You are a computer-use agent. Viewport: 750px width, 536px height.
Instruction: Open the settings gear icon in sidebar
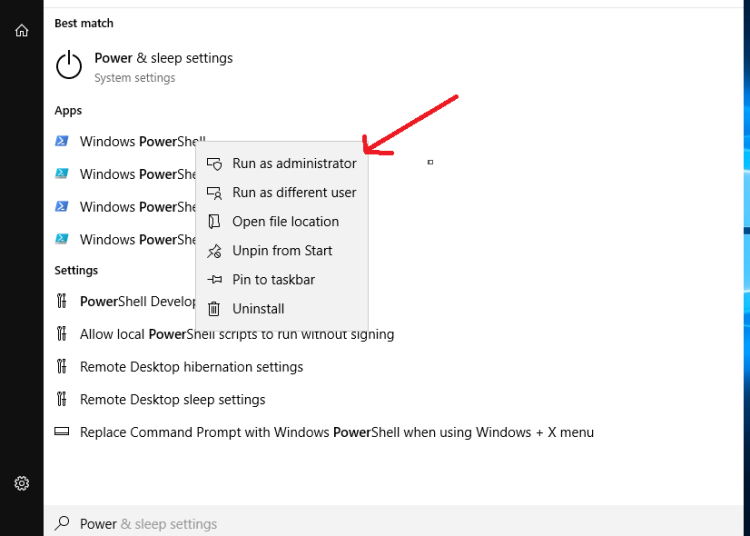[x=22, y=483]
